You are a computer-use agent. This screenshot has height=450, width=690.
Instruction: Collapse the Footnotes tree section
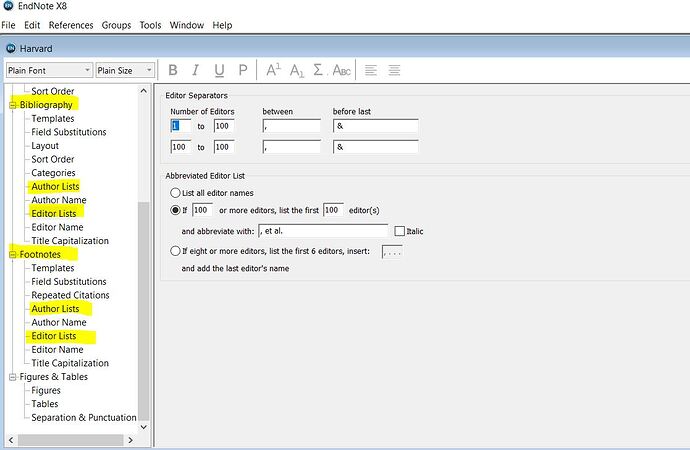[x=13, y=255]
